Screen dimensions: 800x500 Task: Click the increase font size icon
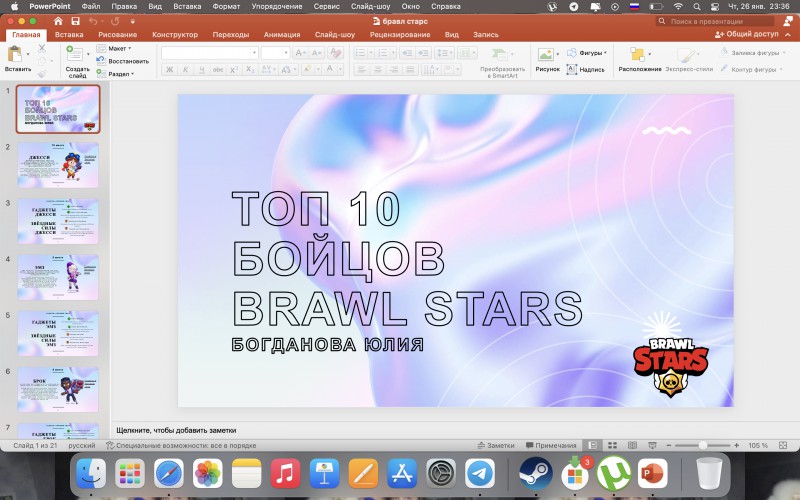(300, 53)
